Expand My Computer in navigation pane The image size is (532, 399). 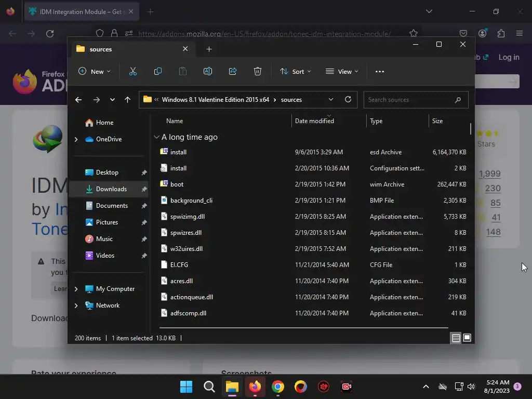coord(76,289)
